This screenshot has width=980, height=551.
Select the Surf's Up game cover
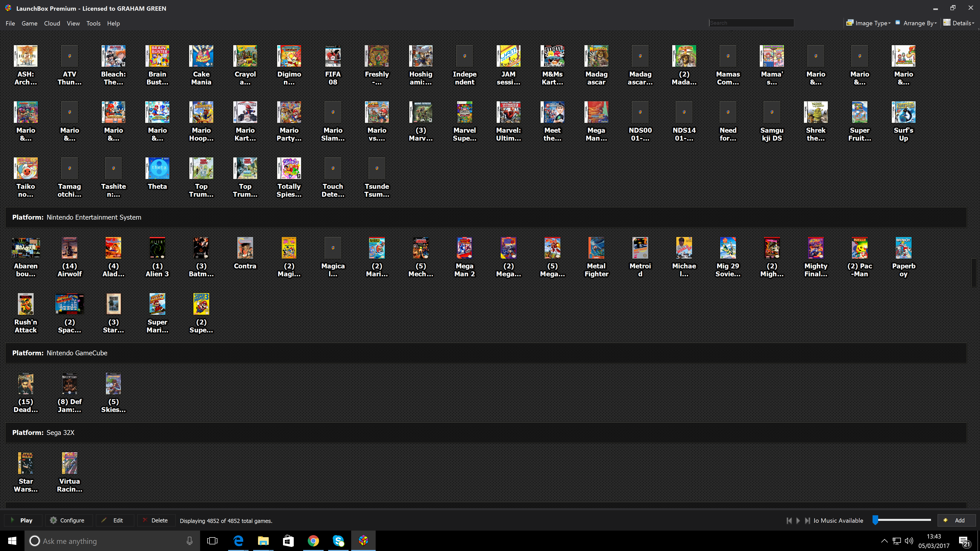[903, 112]
